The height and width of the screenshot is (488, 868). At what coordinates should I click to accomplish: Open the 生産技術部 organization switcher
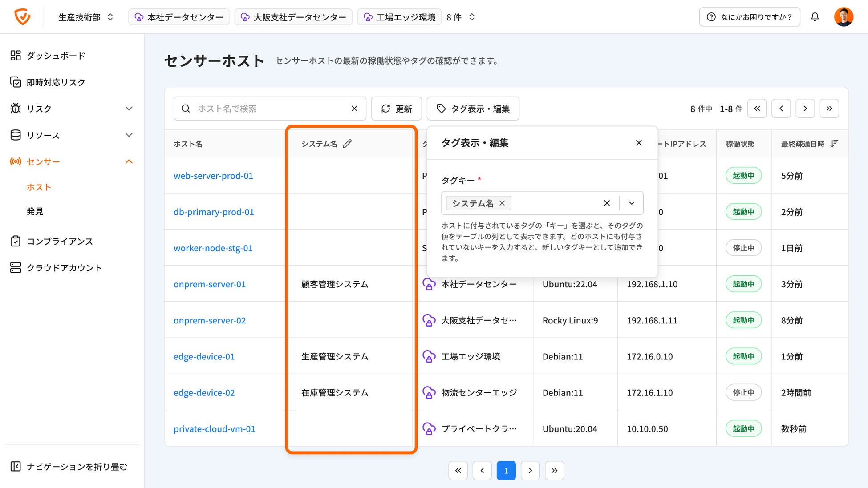tap(85, 17)
